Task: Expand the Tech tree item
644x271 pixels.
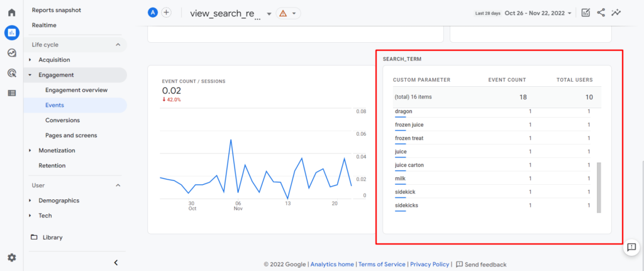Action: pos(30,216)
